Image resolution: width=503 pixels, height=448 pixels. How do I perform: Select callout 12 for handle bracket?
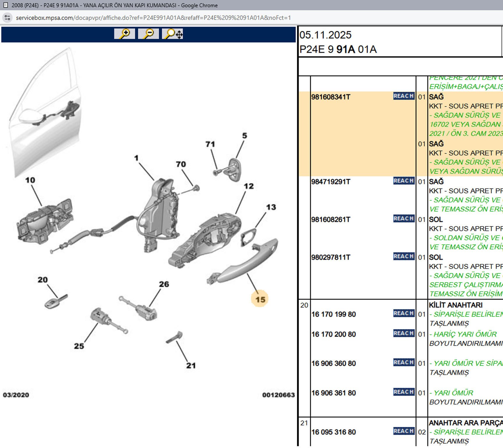pyautogui.click(x=249, y=186)
